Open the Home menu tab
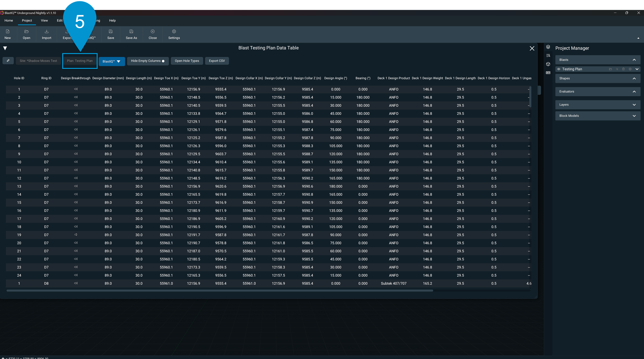The height and width of the screenshot is (359, 644). [9, 21]
